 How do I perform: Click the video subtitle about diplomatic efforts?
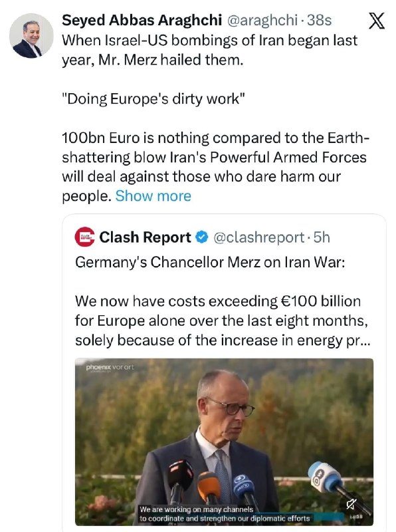coord(225,514)
